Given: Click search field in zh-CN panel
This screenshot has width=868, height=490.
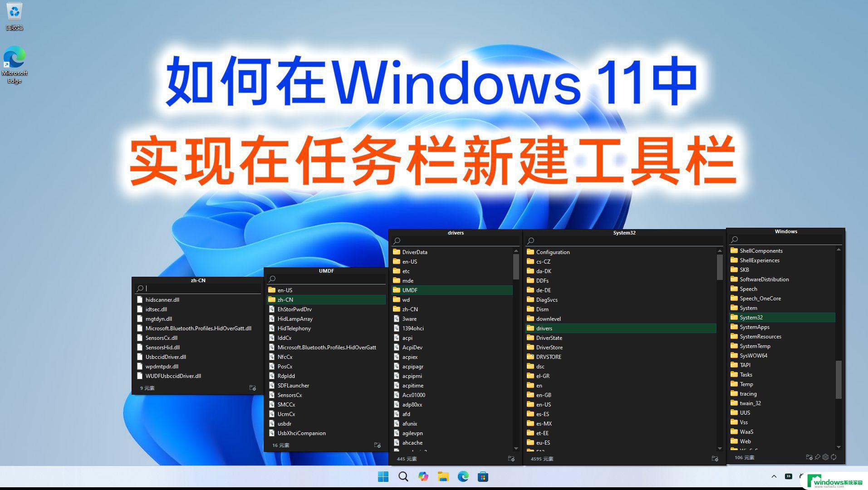Looking at the screenshot, I should click(x=198, y=289).
